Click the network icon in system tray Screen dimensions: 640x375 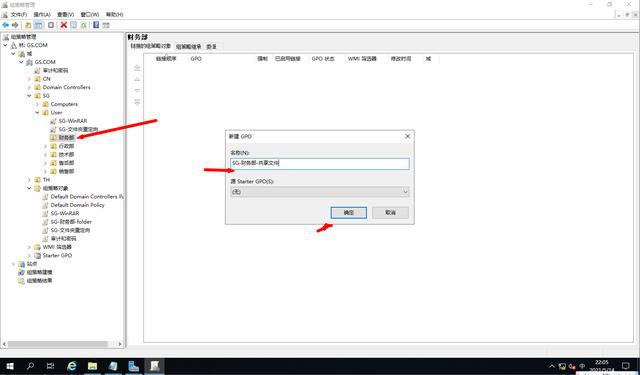562,366
